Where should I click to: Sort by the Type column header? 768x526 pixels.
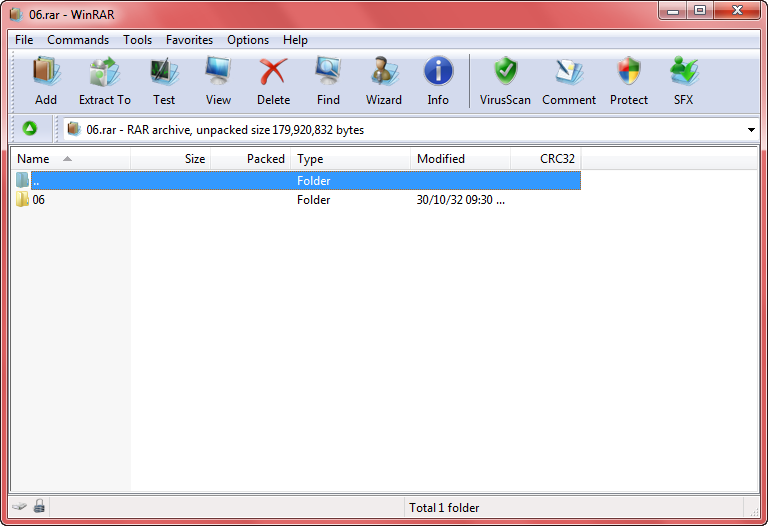[351, 159]
